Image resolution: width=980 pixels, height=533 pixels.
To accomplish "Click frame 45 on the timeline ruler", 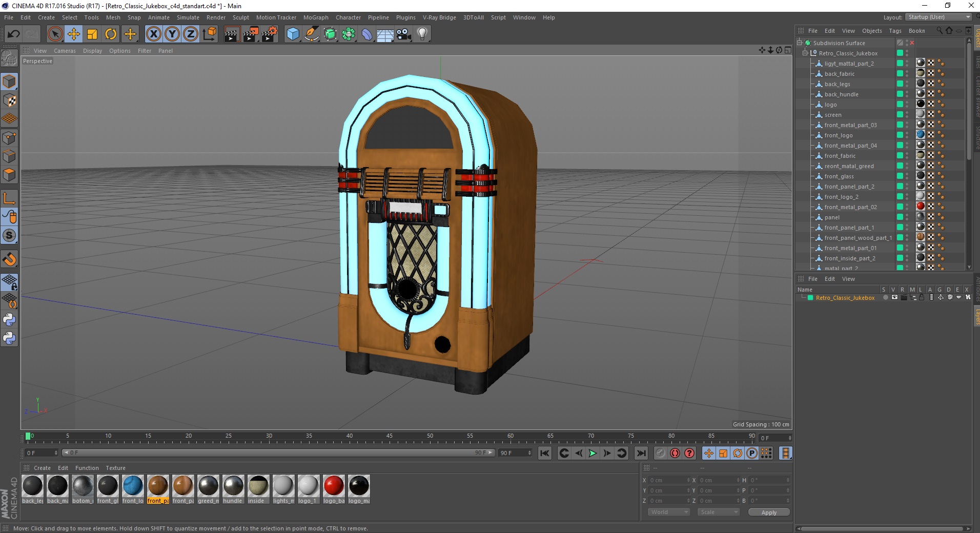I will (390, 437).
